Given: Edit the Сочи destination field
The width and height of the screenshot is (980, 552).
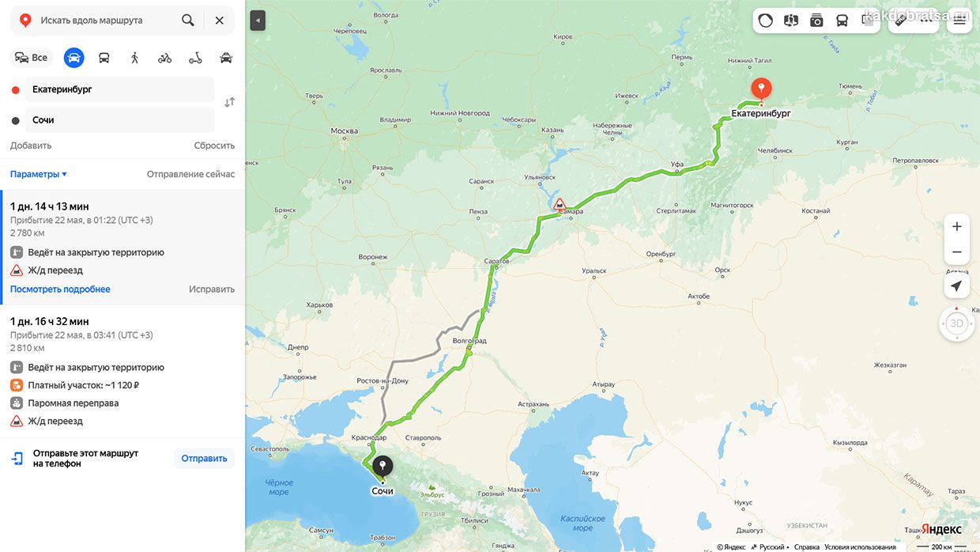Looking at the screenshot, I should tap(119, 120).
